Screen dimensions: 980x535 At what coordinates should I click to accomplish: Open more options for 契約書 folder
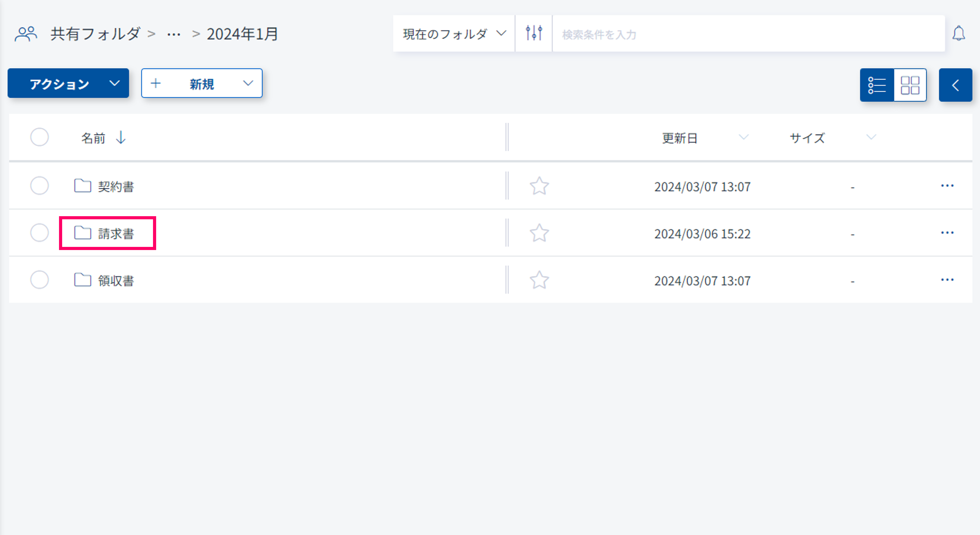pos(947,186)
